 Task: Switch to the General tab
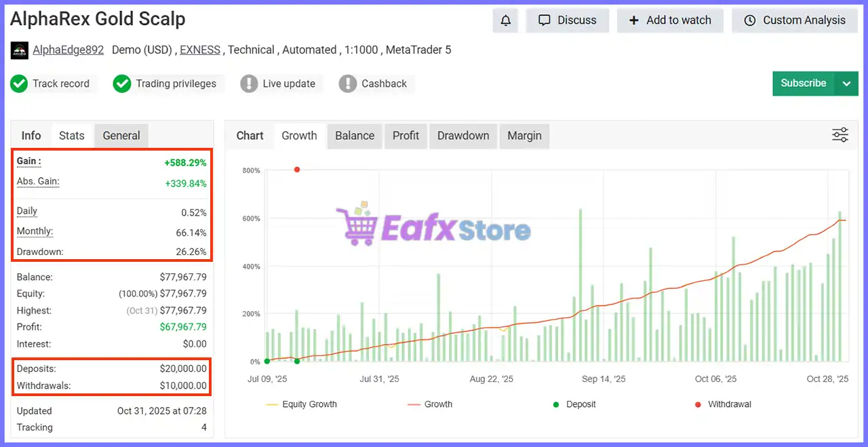pos(121,136)
